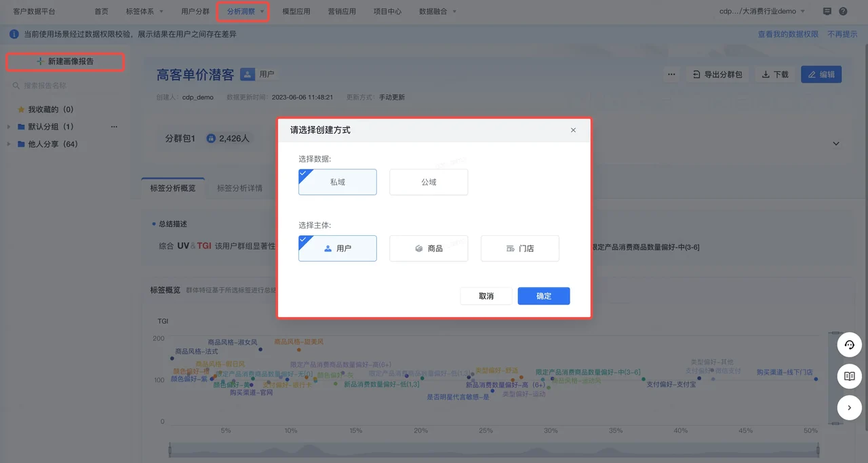Click 导出分群包 button
Image resolution: width=868 pixels, height=463 pixels.
click(717, 75)
